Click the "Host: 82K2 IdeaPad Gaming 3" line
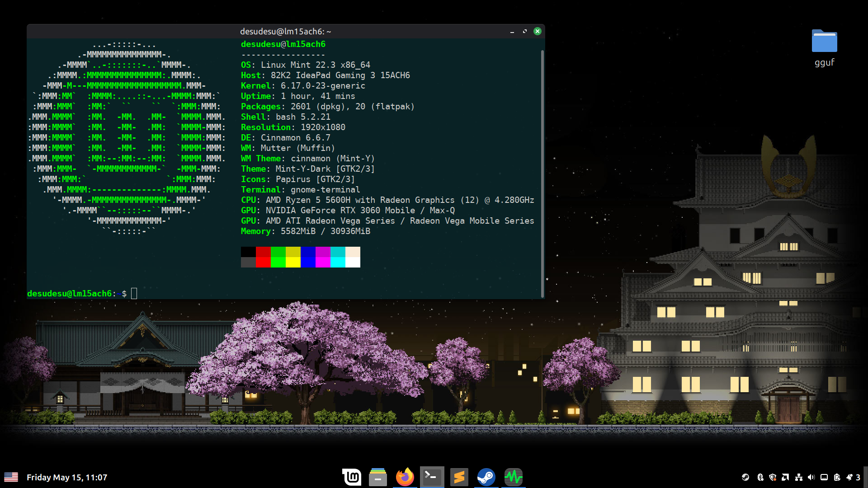 (x=325, y=75)
